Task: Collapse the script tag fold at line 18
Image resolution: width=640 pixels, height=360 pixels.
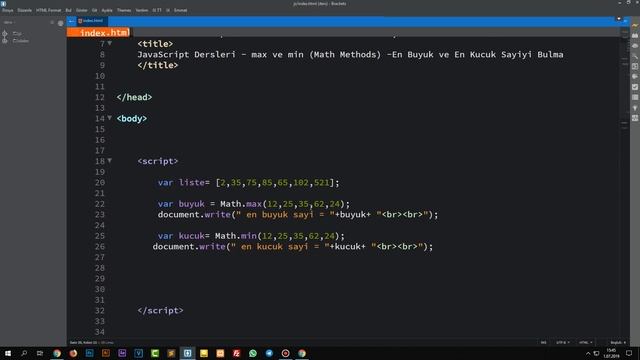Action: (110, 161)
